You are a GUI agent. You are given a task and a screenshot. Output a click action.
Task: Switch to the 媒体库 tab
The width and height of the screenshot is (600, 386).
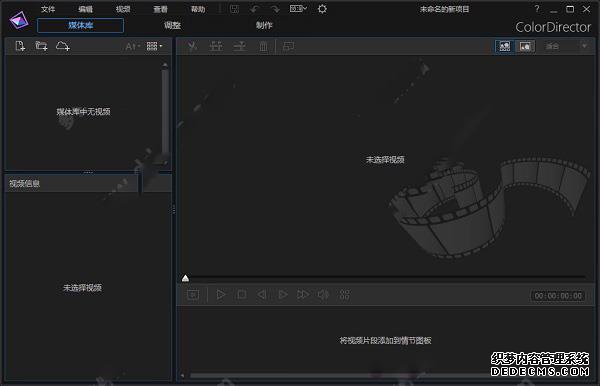80,25
